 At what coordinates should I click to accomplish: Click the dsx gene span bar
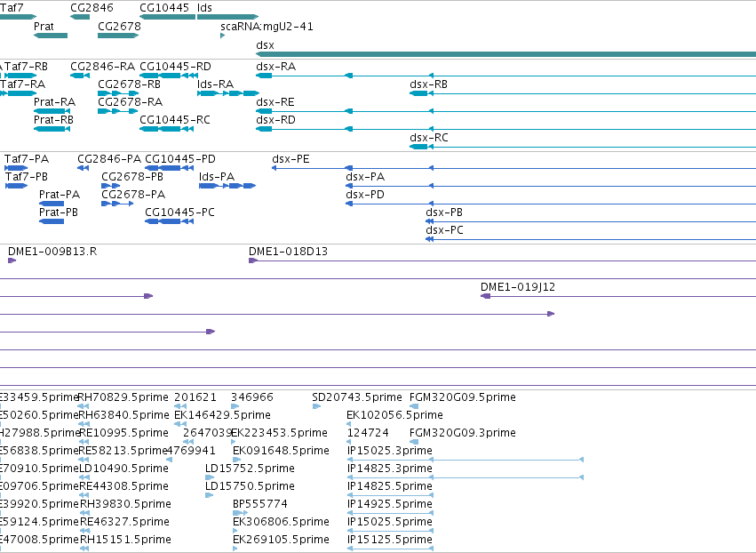click(505, 54)
